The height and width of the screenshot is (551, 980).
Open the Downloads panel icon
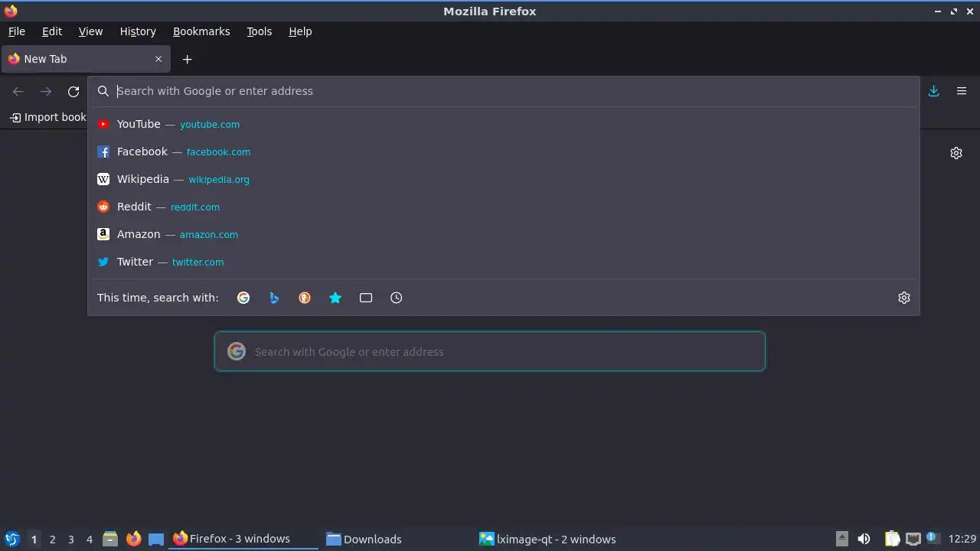point(934,91)
